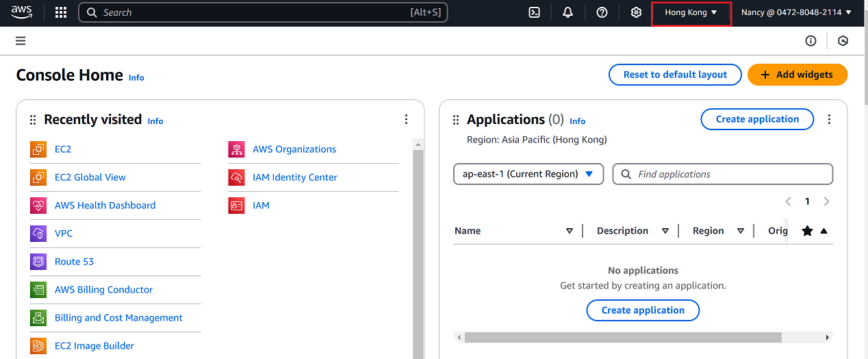868x359 pixels.
Task: Click the EC2 service icon
Action: [x=38, y=149]
